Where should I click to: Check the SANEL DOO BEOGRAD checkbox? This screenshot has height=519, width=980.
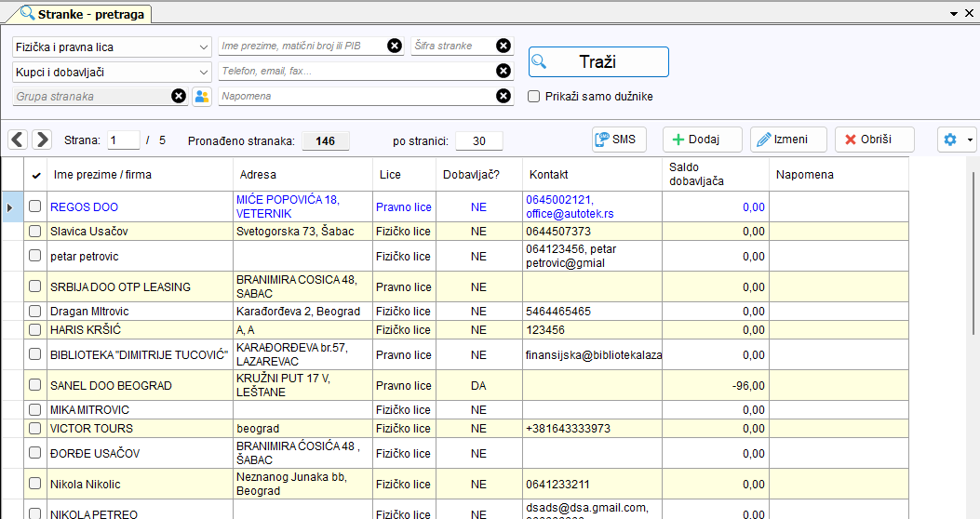pos(35,385)
